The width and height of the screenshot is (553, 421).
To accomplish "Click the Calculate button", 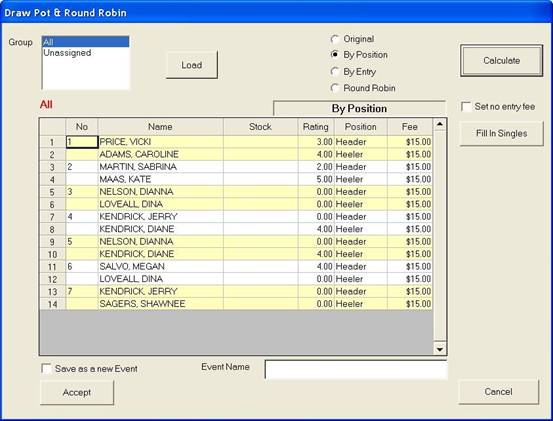I will pos(501,61).
